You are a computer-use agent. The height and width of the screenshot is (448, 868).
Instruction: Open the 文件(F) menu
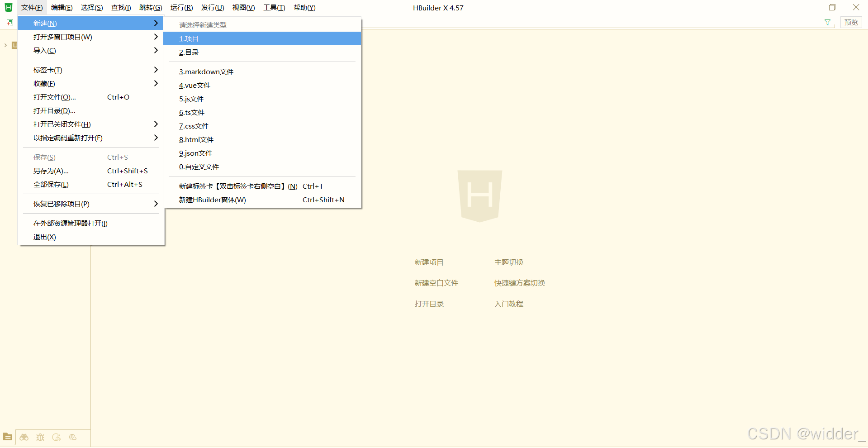click(x=32, y=8)
